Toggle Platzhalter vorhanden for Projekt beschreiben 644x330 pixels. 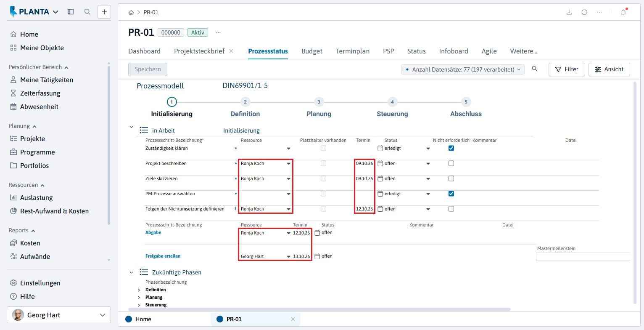(x=323, y=163)
